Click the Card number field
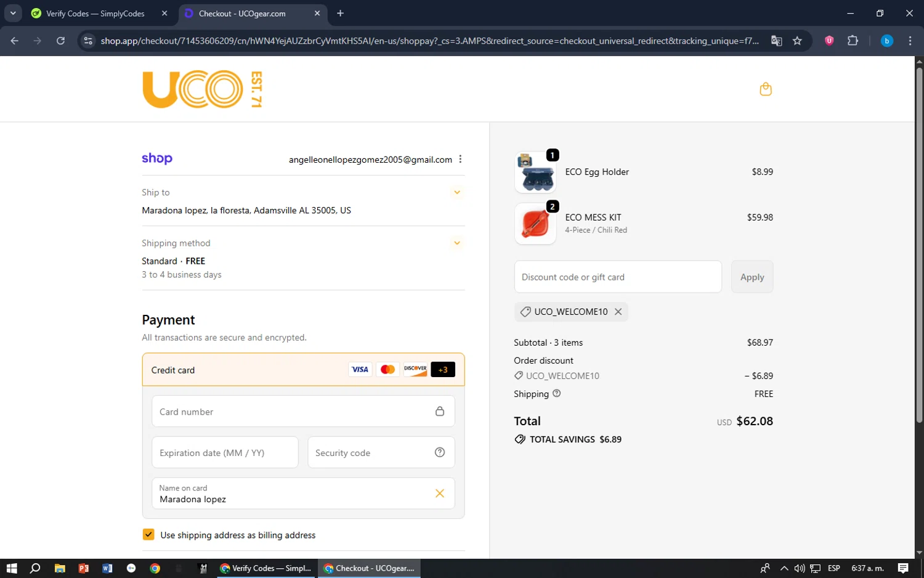The image size is (924, 578). tap(303, 411)
